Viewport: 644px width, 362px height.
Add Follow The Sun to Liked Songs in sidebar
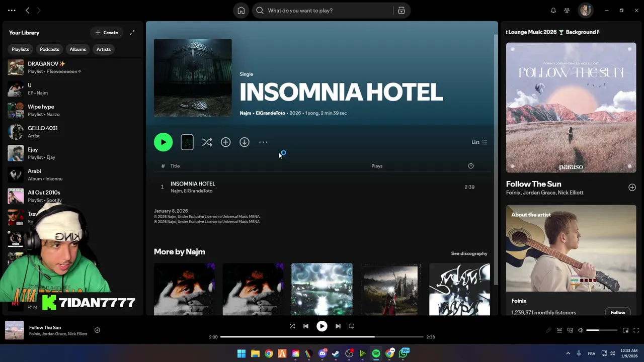pos(632,188)
